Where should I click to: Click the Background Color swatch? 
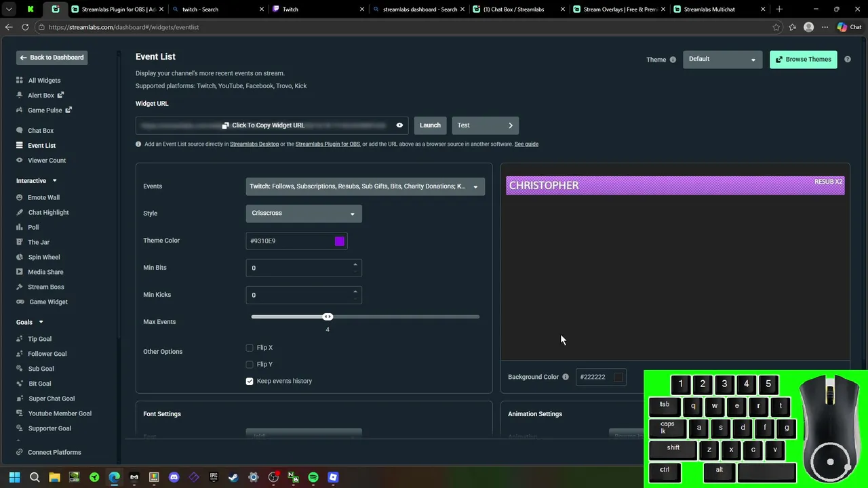618,378
